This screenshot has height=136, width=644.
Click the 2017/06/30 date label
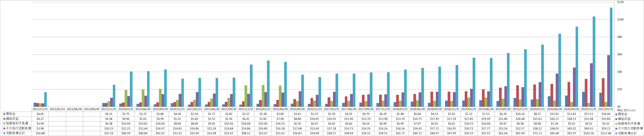click(349, 109)
